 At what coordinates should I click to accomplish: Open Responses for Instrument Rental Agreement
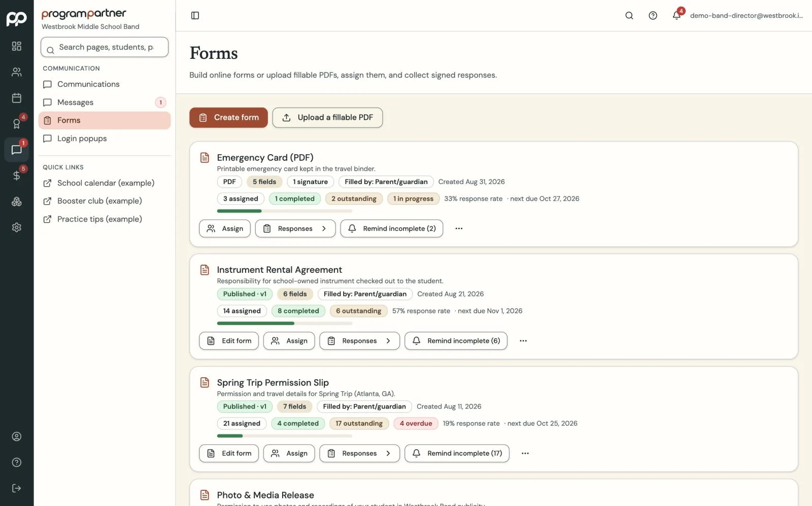(359, 341)
